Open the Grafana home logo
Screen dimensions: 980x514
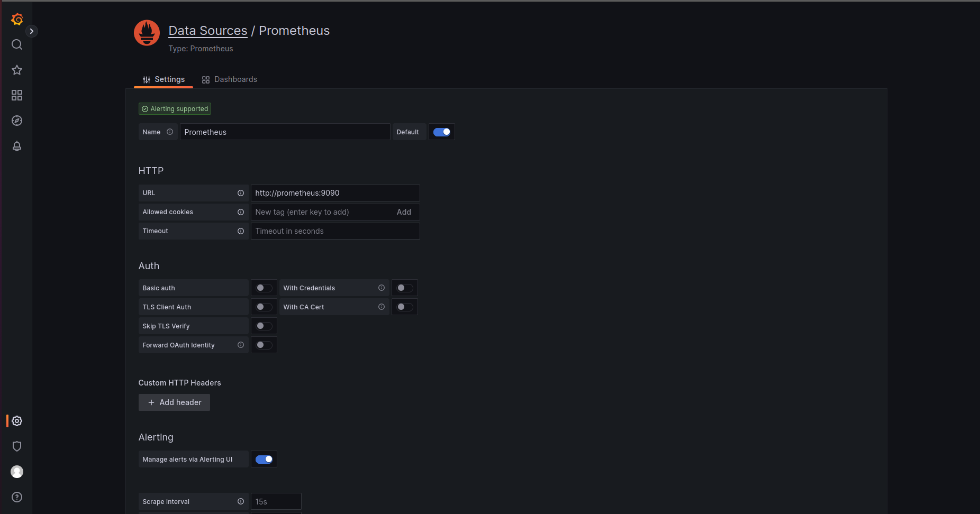pyautogui.click(x=17, y=19)
